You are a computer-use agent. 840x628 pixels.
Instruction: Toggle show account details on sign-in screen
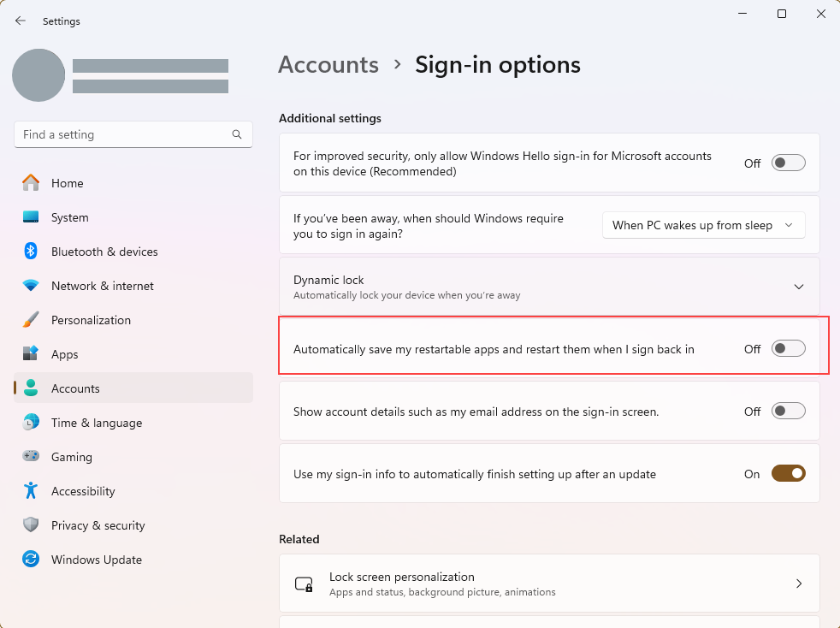point(788,412)
